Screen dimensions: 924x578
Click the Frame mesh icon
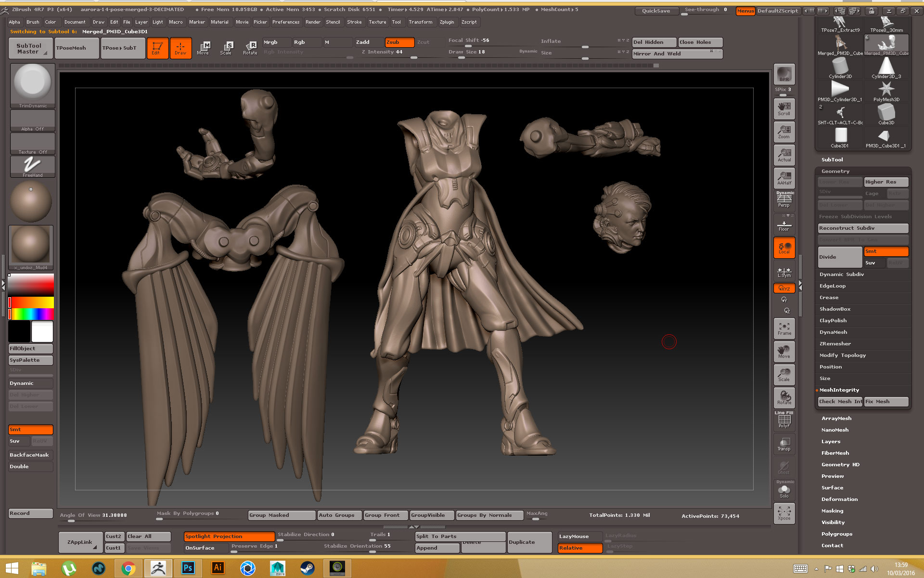[x=784, y=328]
